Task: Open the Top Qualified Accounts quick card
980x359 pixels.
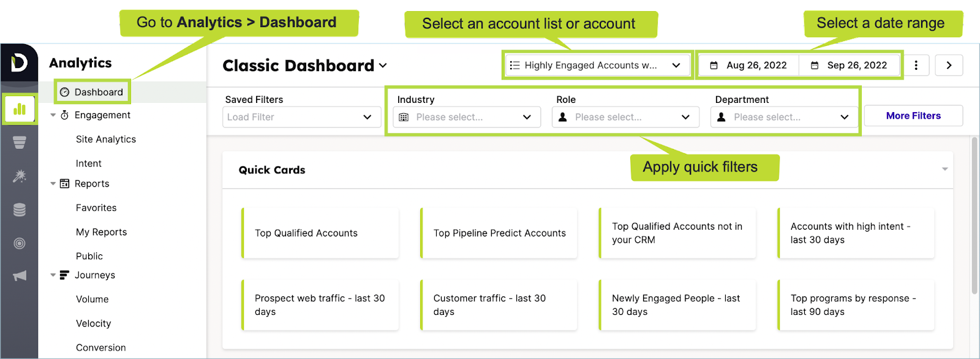Action: pos(320,233)
